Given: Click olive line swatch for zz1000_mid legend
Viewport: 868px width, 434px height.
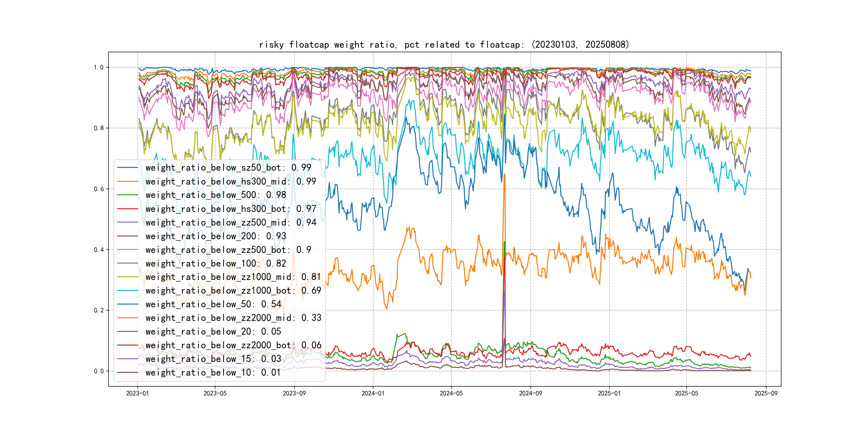Looking at the screenshot, I should [x=128, y=277].
